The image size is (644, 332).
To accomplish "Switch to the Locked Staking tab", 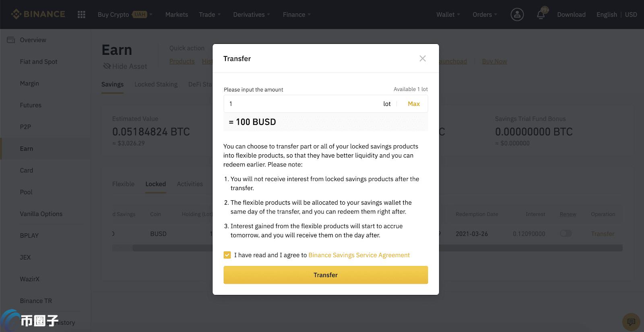I will (x=156, y=84).
